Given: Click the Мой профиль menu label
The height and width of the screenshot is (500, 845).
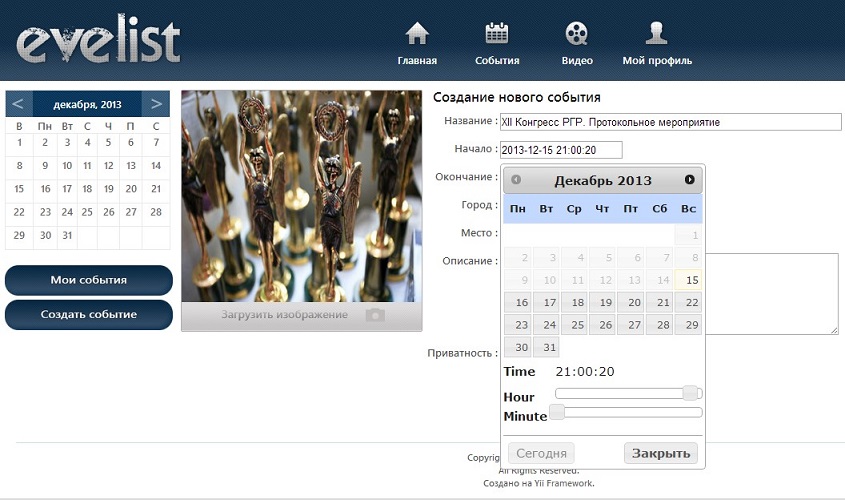Looking at the screenshot, I should pyautogui.click(x=657, y=61).
